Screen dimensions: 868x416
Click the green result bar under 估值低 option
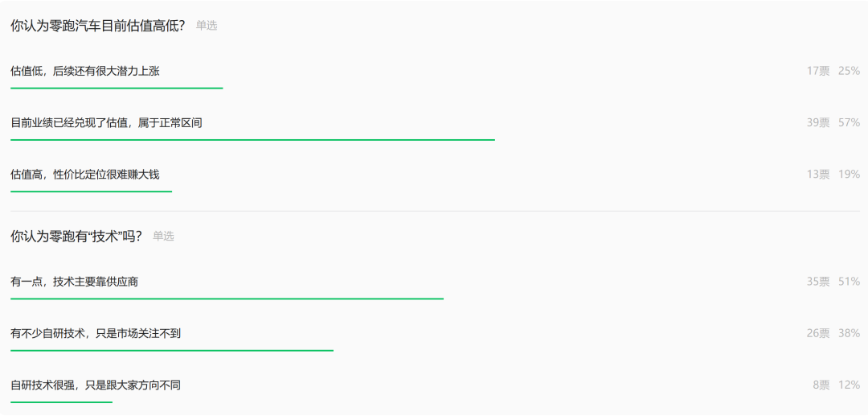pos(117,88)
